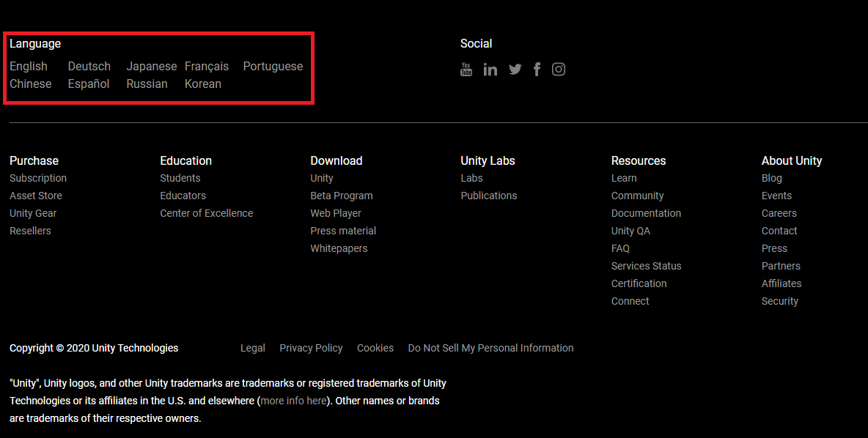Image resolution: width=868 pixels, height=438 pixels.
Task: Open Beta Program link
Action: pyautogui.click(x=342, y=196)
